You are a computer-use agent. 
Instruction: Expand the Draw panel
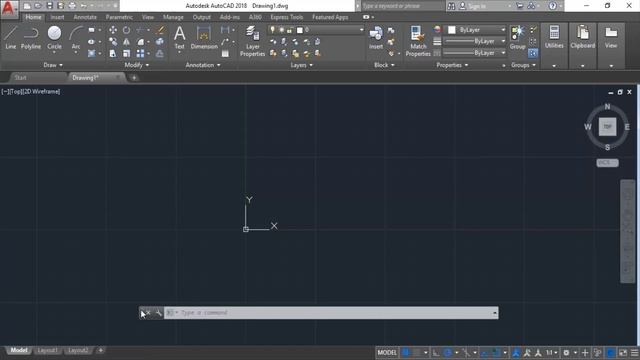(x=53, y=65)
